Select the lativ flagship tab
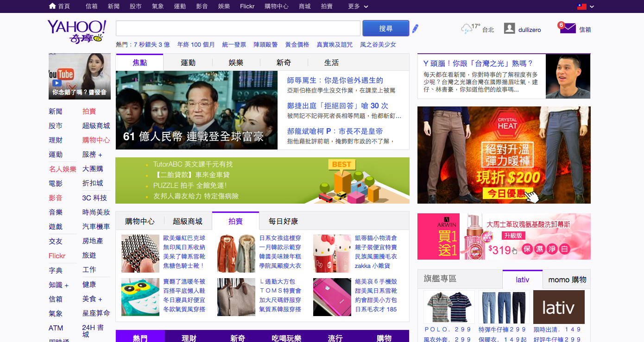 click(523, 280)
